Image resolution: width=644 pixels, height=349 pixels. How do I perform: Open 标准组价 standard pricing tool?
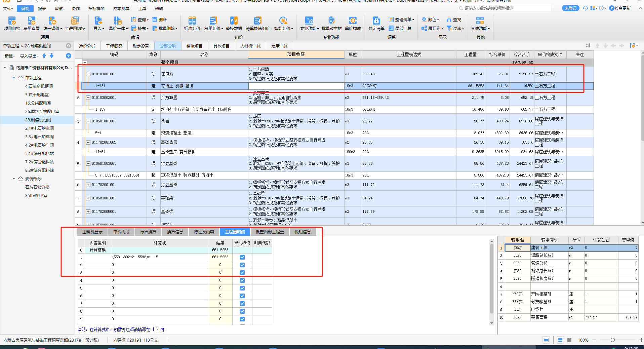tap(192, 24)
